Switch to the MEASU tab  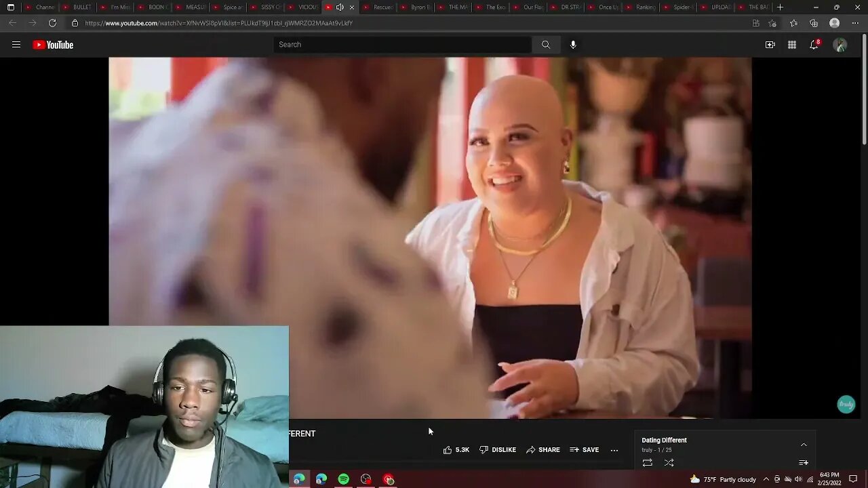coord(189,7)
